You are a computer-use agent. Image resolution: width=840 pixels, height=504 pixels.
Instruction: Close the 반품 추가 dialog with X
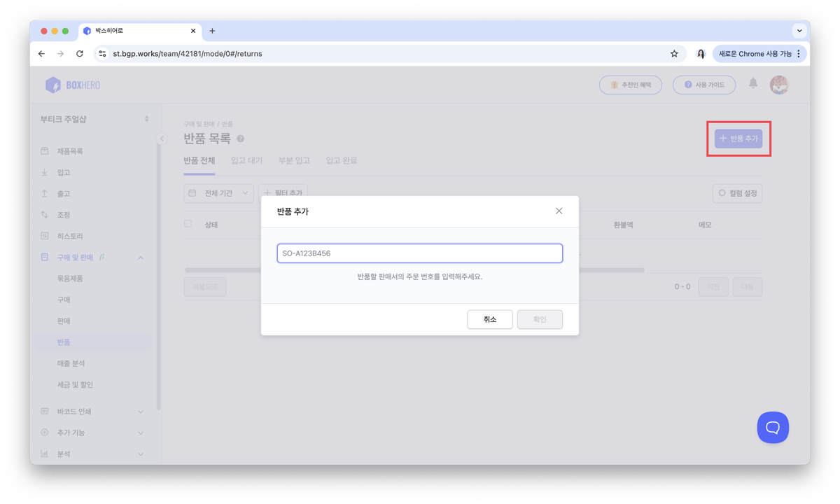(x=559, y=211)
